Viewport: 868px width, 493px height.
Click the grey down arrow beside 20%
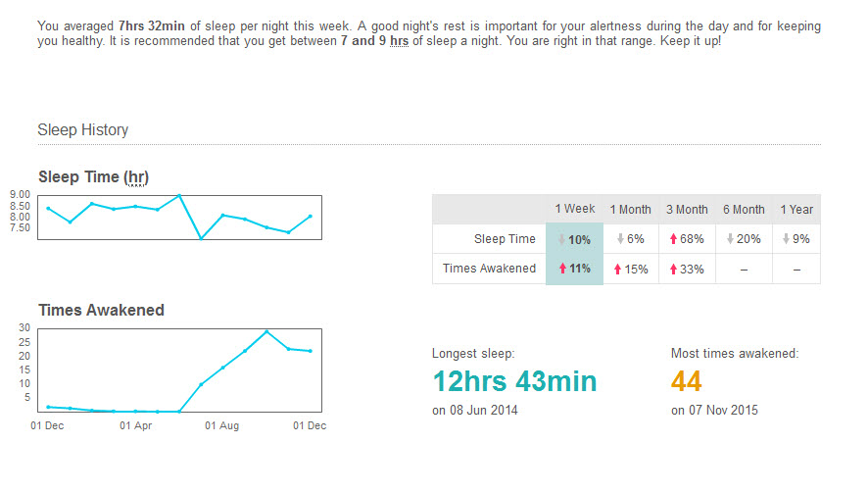729,239
